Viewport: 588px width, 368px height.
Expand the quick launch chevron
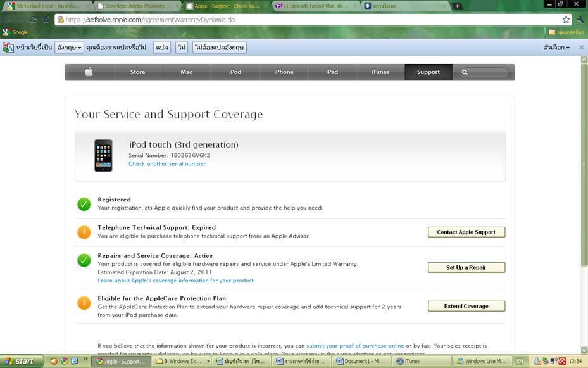click(85, 359)
